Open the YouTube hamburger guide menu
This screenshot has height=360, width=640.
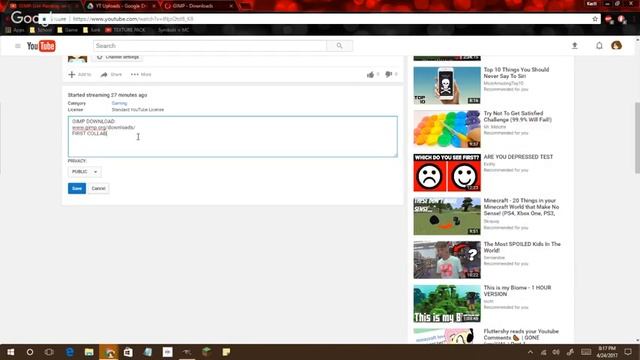(x=18, y=46)
